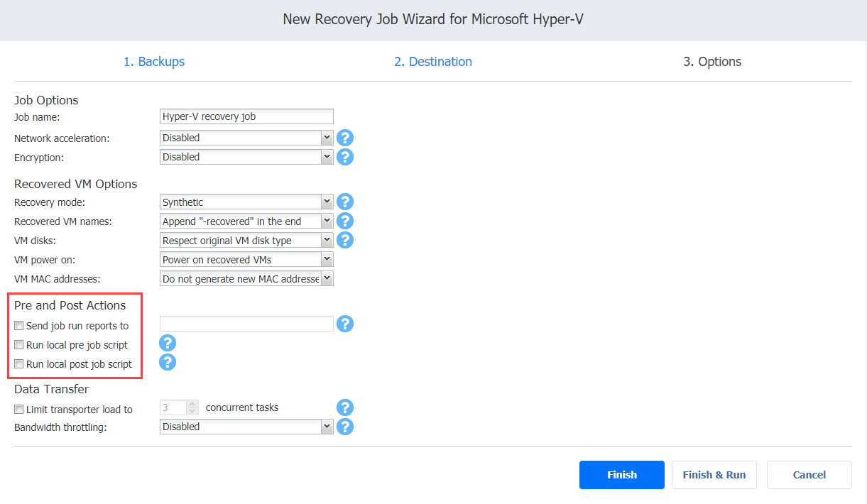Select the 3. Options step
This screenshot has width=867, height=504.
point(712,62)
